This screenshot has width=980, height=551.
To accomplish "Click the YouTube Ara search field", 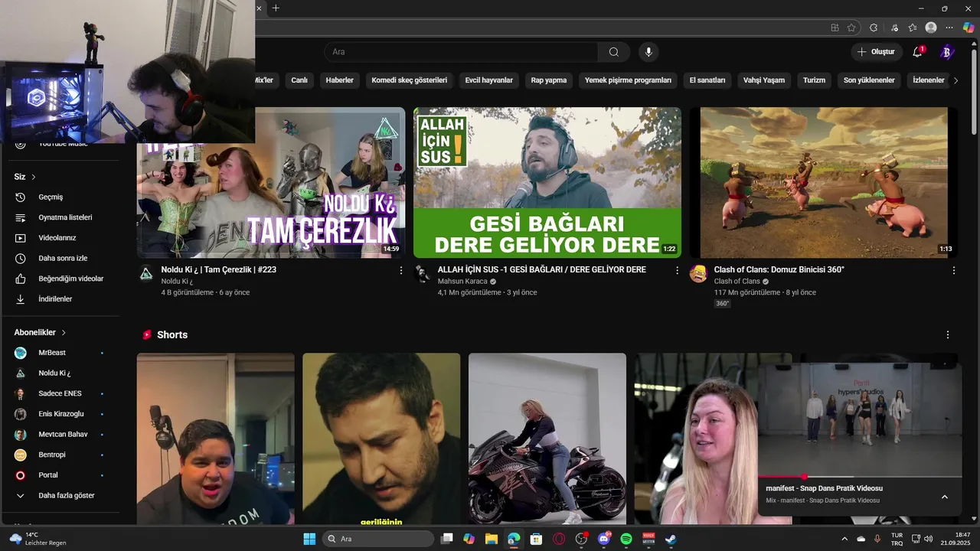I will click(462, 52).
